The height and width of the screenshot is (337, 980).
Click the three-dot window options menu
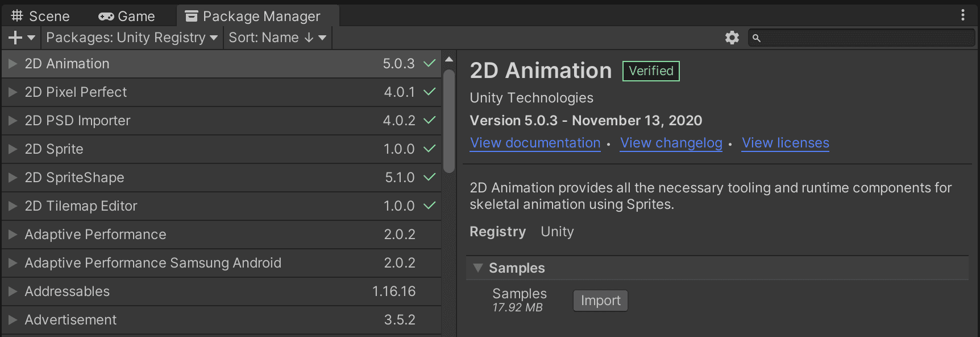[962, 15]
